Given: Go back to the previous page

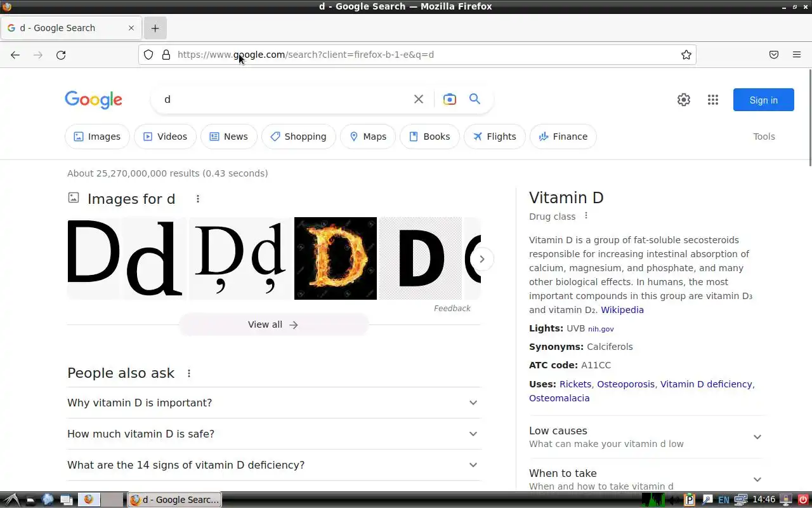Looking at the screenshot, I should (15, 55).
